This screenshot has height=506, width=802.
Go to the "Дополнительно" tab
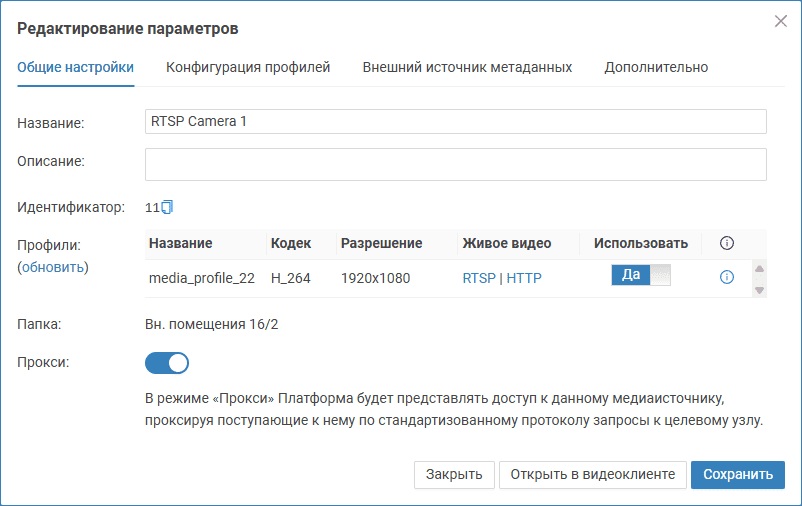pyautogui.click(x=656, y=67)
